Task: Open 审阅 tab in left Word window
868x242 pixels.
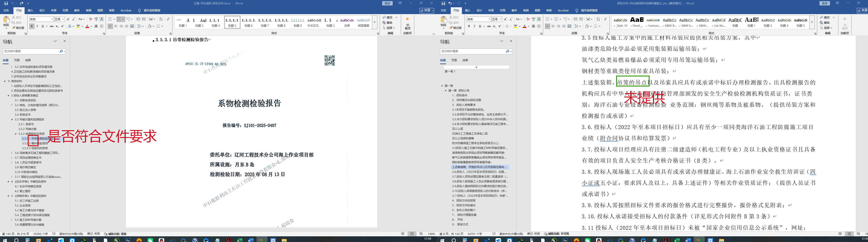Action: pyautogui.click(x=89, y=10)
